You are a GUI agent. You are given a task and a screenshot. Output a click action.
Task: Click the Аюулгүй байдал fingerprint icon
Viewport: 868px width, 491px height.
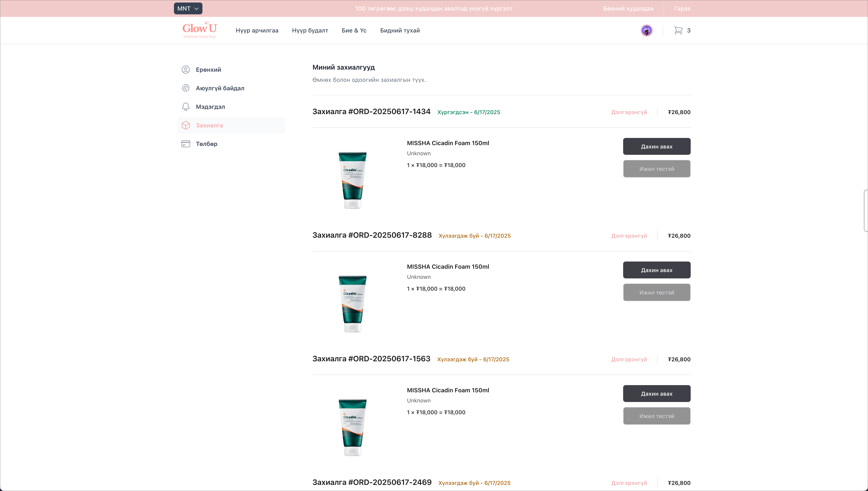point(186,88)
